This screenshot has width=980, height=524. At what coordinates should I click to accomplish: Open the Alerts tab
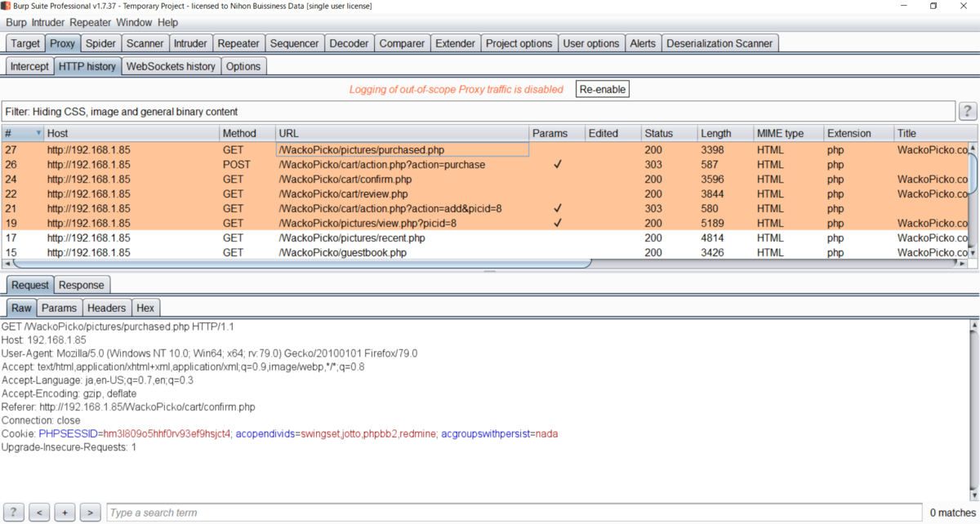[643, 43]
